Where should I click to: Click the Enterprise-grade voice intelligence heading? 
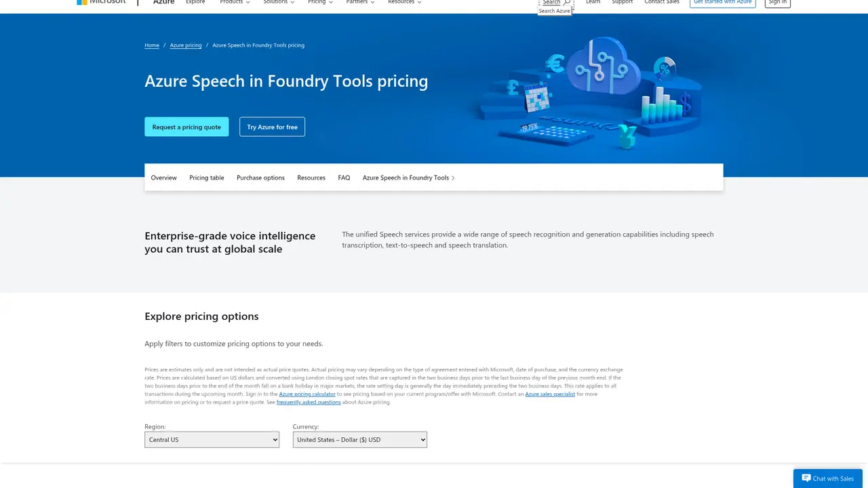(230, 242)
